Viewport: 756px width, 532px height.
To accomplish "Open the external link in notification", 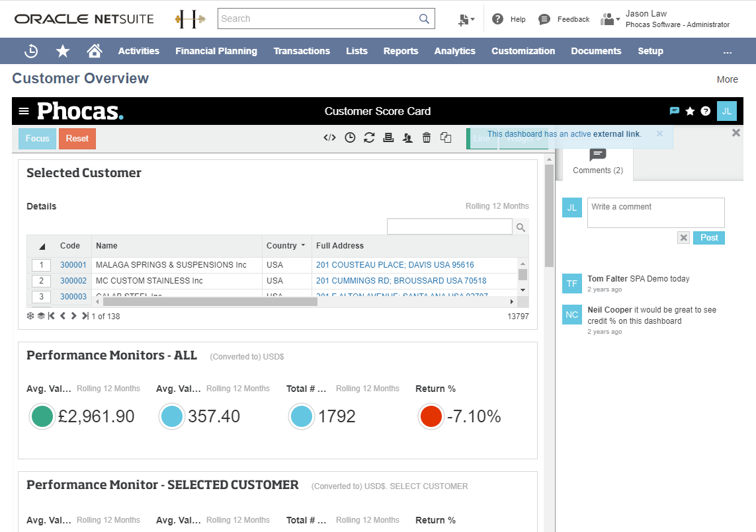I will pyautogui.click(x=616, y=134).
